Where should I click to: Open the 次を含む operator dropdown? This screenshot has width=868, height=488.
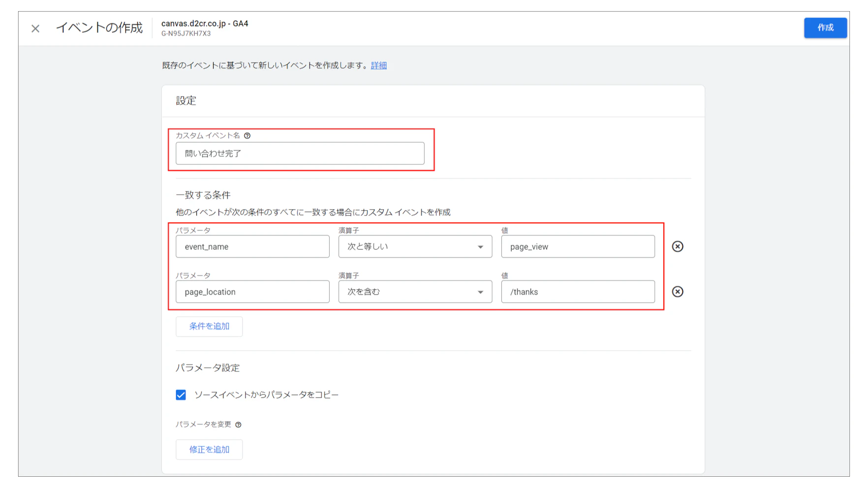(415, 292)
